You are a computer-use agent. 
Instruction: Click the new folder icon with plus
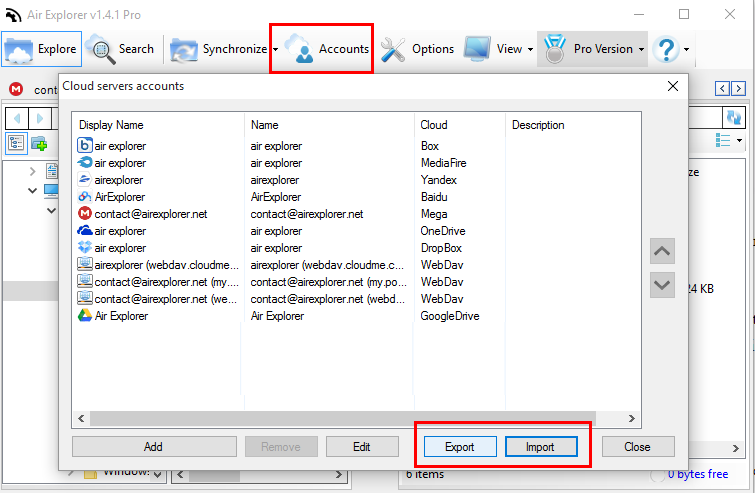[x=39, y=143]
